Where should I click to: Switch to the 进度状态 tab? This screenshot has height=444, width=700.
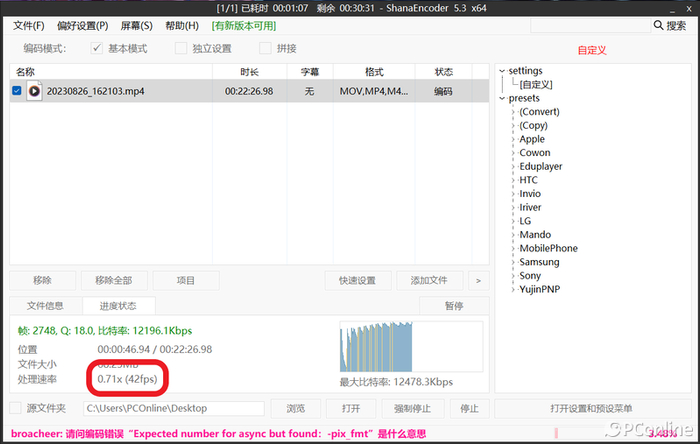point(118,306)
